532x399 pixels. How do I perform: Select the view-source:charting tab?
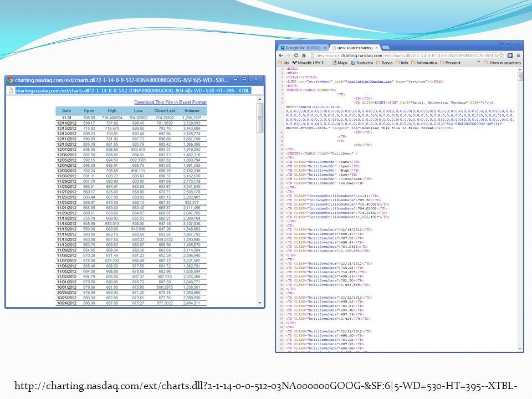(354, 48)
